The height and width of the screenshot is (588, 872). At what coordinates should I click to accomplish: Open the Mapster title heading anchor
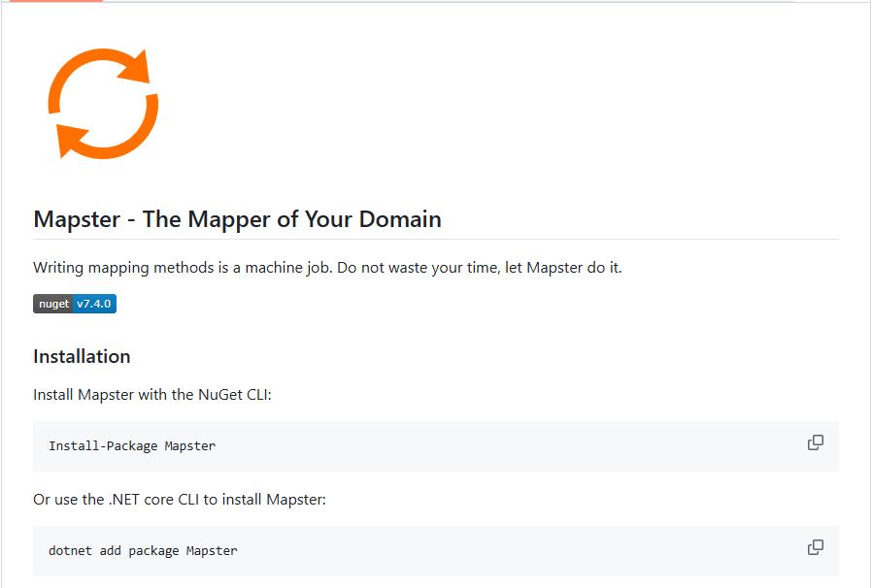point(237,219)
